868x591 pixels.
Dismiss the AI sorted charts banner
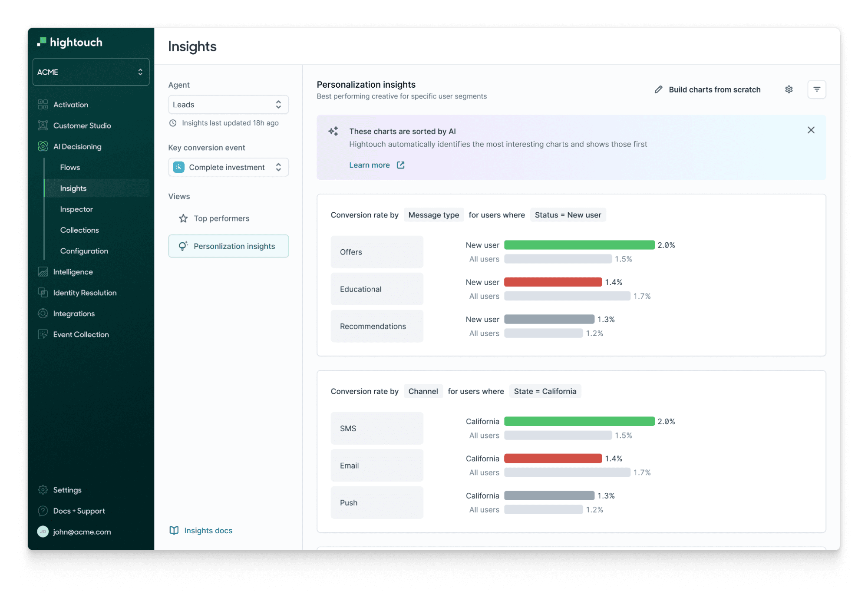(x=810, y=130)
